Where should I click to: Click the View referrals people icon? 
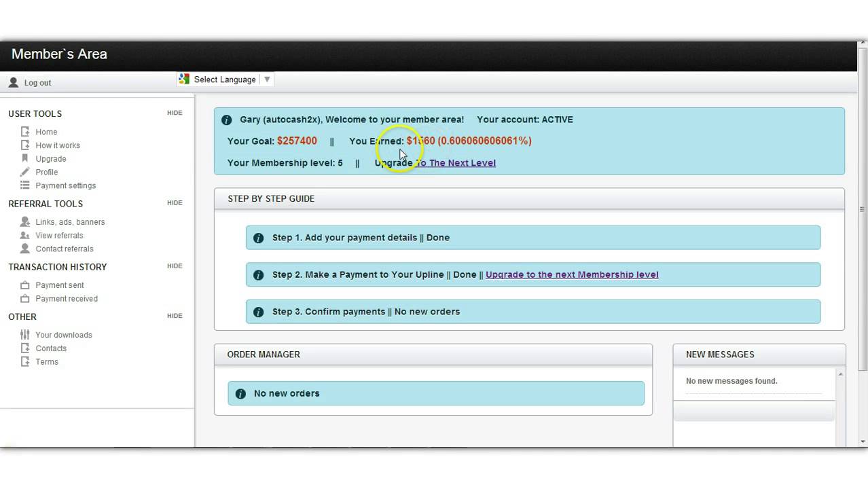point(25,236)
